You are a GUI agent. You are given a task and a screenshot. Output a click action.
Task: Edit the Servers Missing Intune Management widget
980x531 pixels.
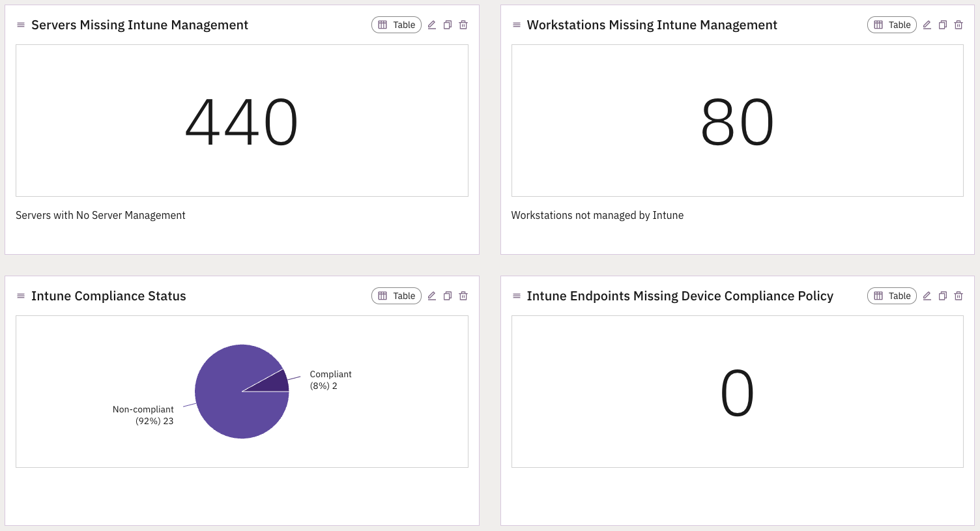431,25
